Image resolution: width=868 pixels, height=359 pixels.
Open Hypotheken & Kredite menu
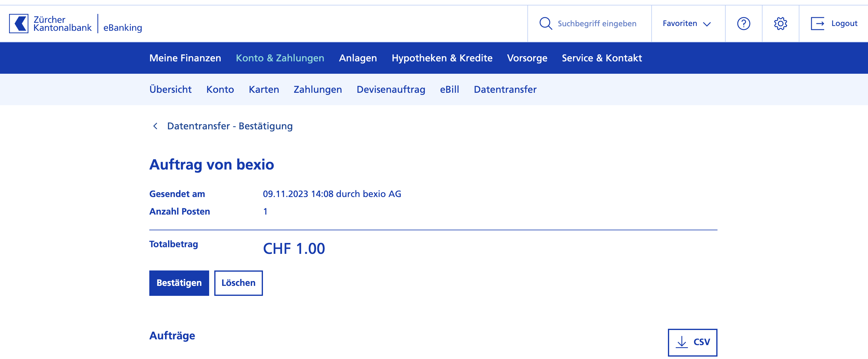tap(442, 58)
